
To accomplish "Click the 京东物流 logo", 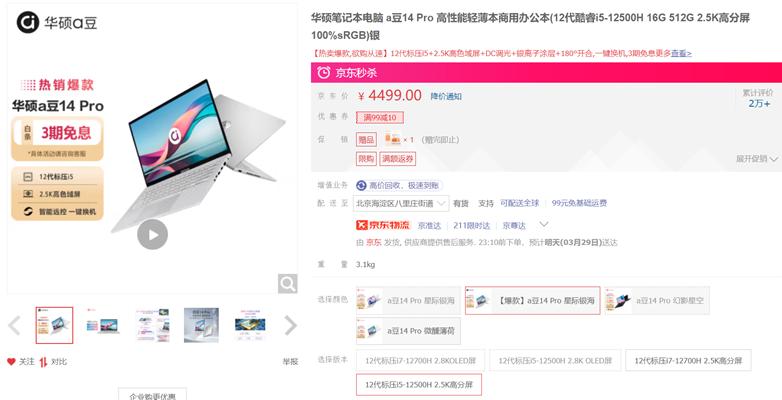I will (x=383, y=225).
